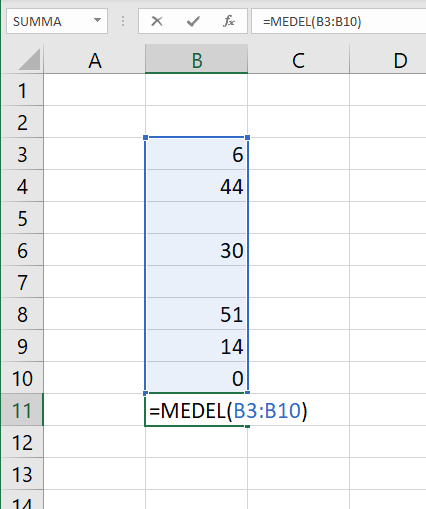Image resolution: width=426 pixels, height=509 pixels.
Task: Click cell B11 with MEDEL formula
Action: (197, 410)
